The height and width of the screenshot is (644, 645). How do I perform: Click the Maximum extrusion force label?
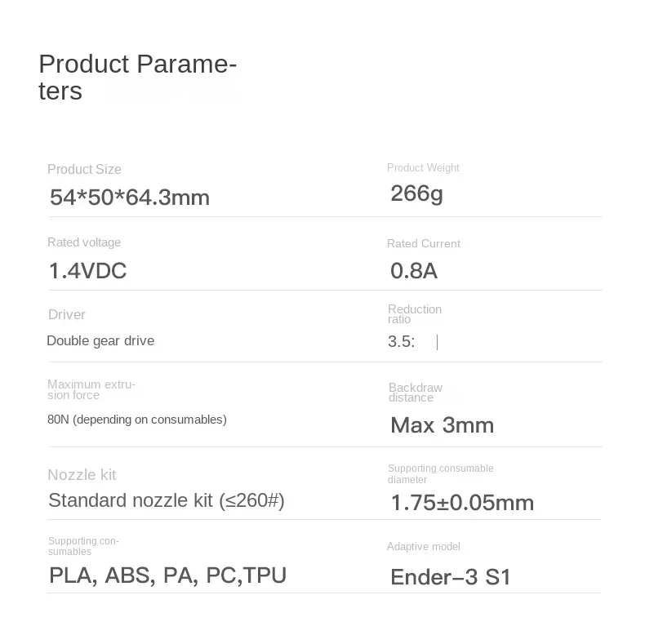[91, 389]
